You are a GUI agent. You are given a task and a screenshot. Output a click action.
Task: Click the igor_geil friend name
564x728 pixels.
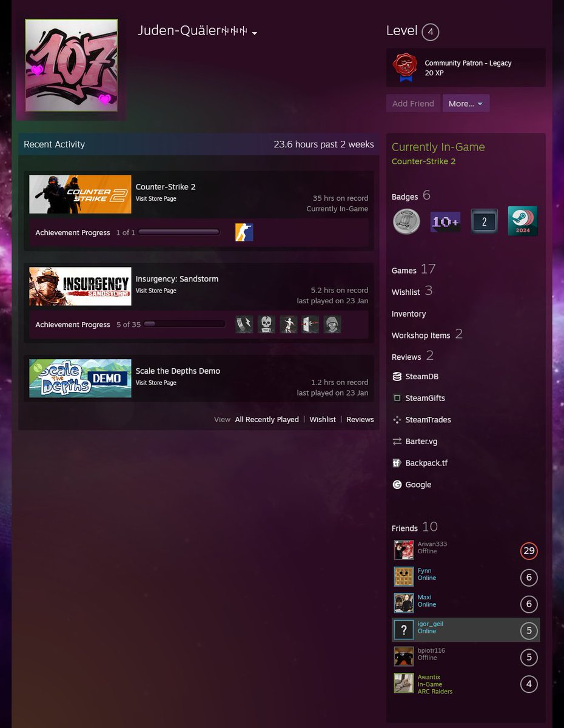[x=431, y=624]
